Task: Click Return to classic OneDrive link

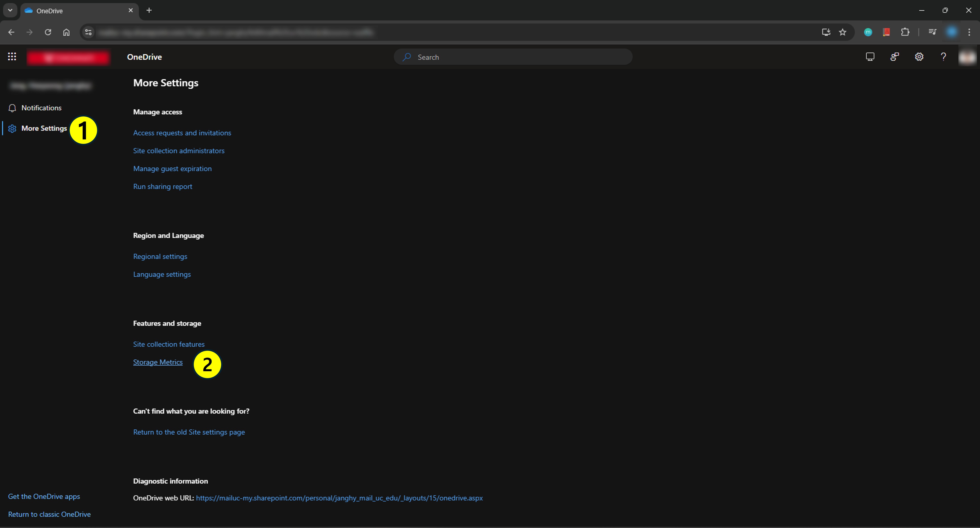Action: 49,514
